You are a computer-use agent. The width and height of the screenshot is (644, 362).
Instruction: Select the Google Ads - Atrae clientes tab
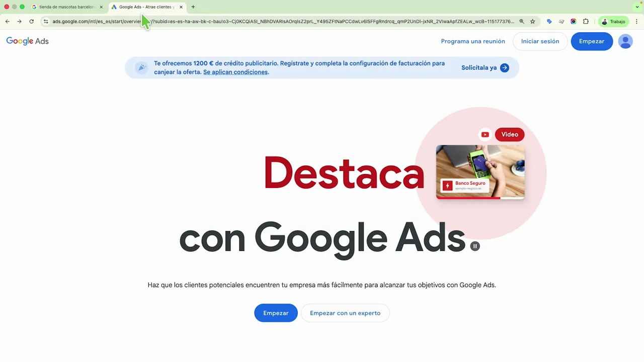coord(146,7)
